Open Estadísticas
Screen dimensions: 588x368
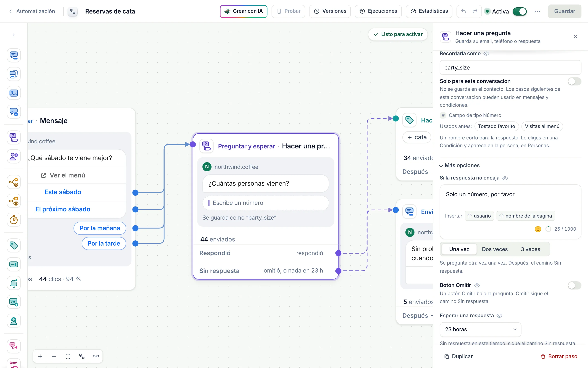429,11
